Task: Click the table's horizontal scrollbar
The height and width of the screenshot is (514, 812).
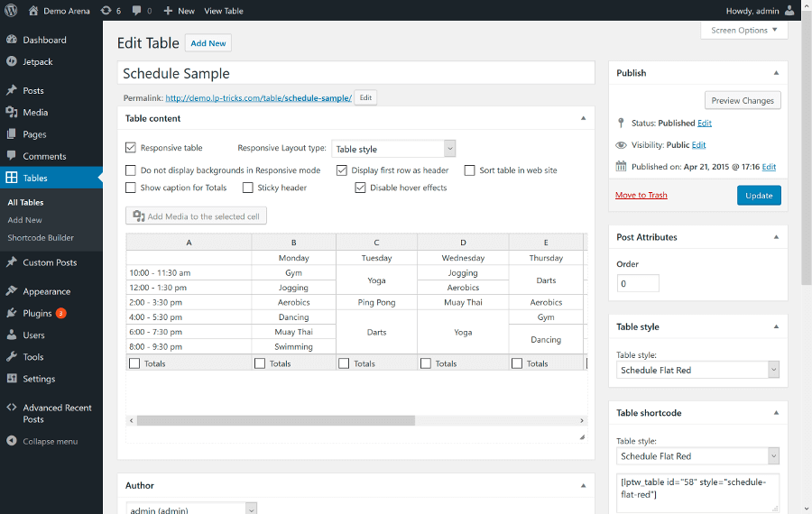Action: (x=276, y=420)
